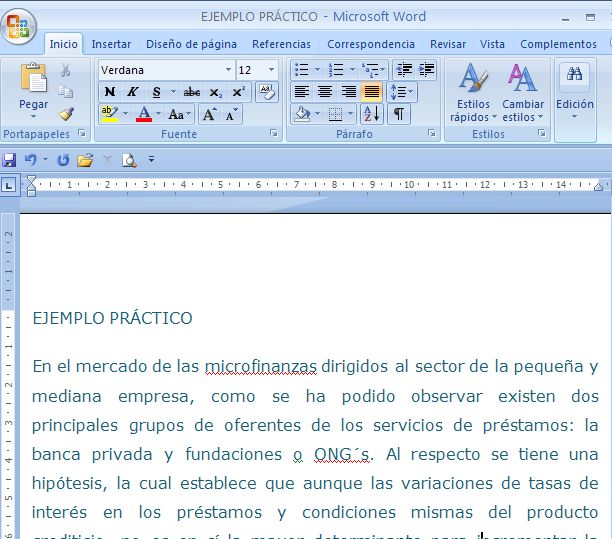
Task: Open undo history dropdown arrow
Action: pyautogui.click(x=45, y=160)
